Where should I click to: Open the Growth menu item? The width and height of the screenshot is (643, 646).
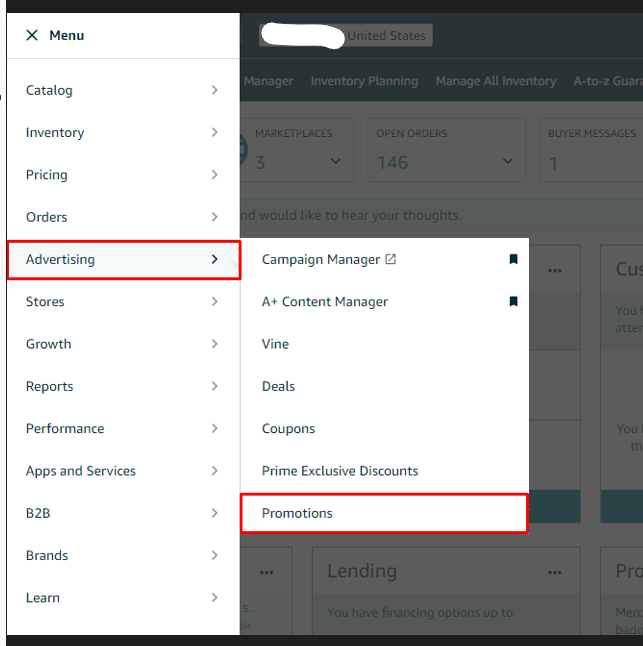point(123,344)
